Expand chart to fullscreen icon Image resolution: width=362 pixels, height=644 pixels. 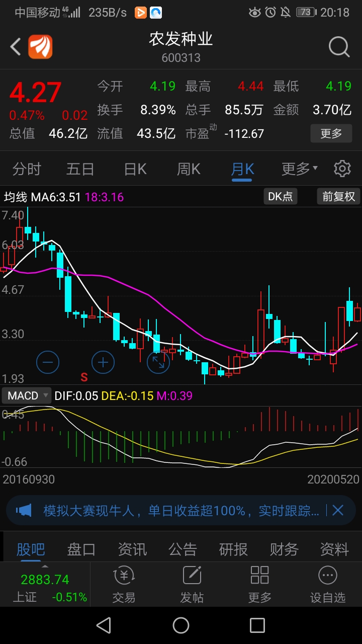158,362
